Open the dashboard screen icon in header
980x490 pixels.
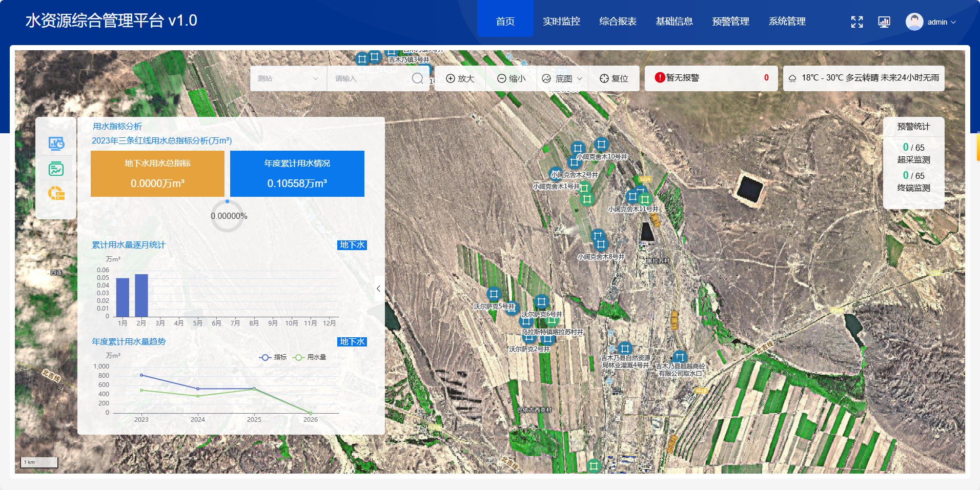click(x=884, y=22)
